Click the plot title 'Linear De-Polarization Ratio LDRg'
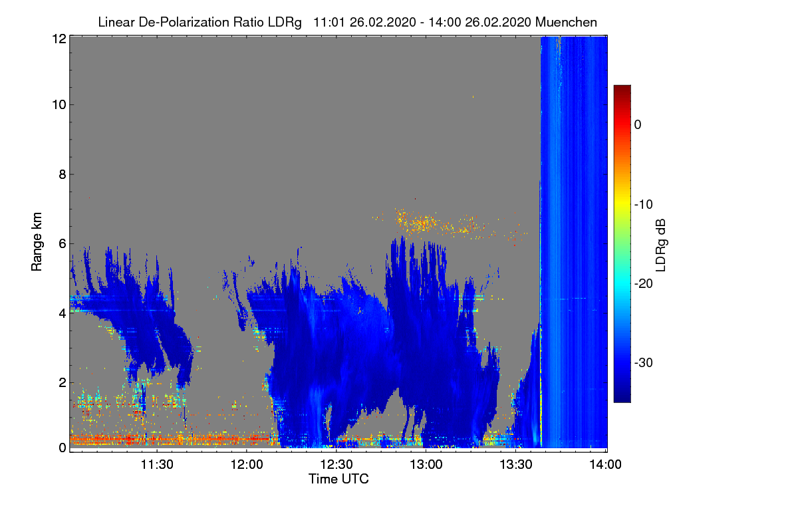The height and width of the screenshot is (532, 798). pos(199,23)
